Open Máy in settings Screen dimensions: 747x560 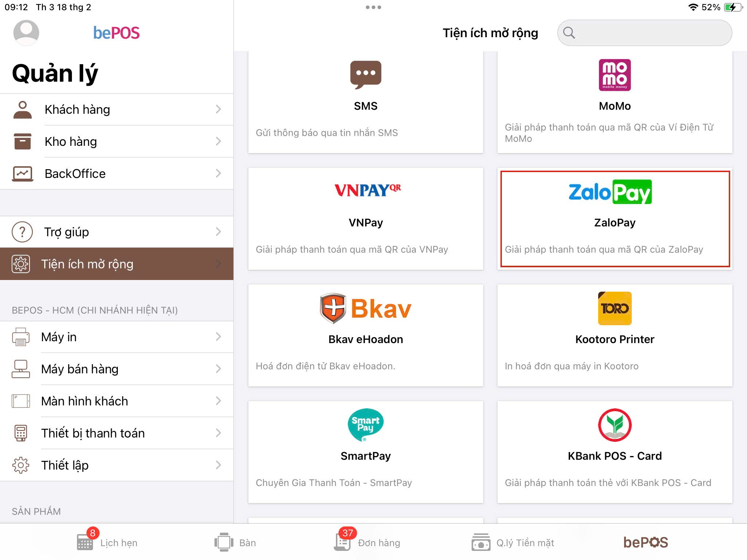pyautogui.click(x=117, y=337)
